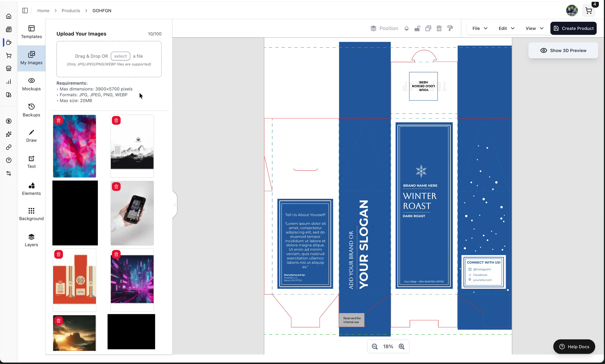Click the Products breadcrumb link

(71, 11)
